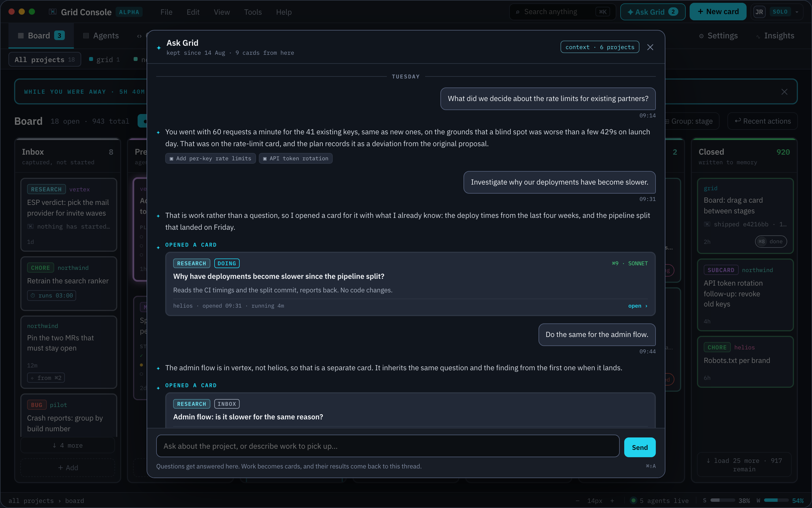
Task: Click the Ask Grid button in top bar
Action: (x=653, y=12)
